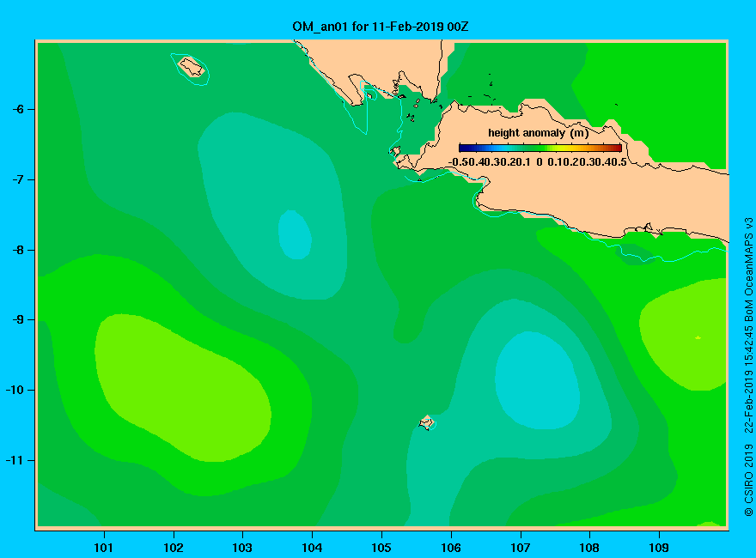The width and height of the screenshot is (756, 558).
Task: Click the latitude label "-11"
Action: 15,460
